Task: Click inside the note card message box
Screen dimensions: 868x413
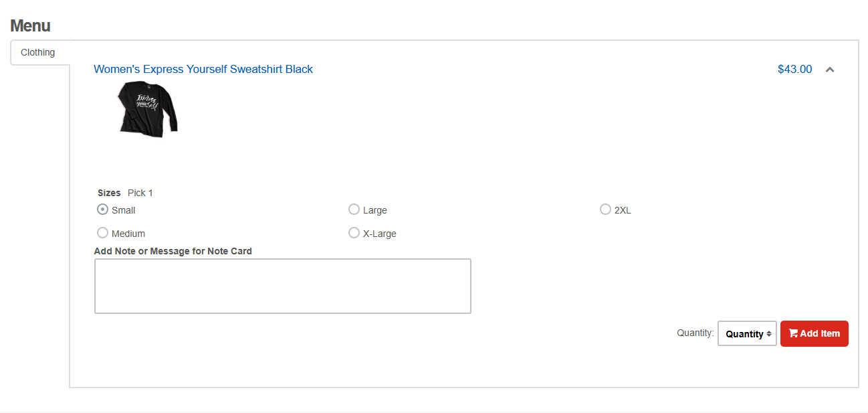Action: (x=282, y=285)
